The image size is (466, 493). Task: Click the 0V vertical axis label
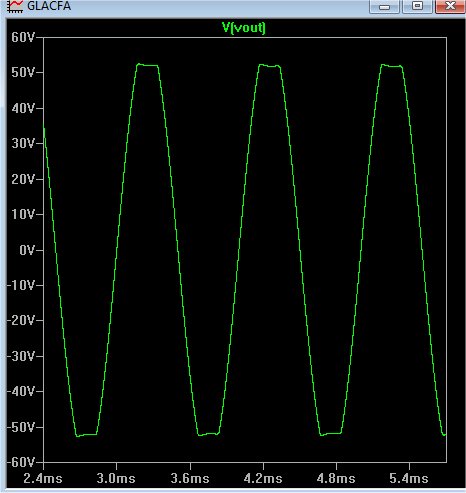27,250
